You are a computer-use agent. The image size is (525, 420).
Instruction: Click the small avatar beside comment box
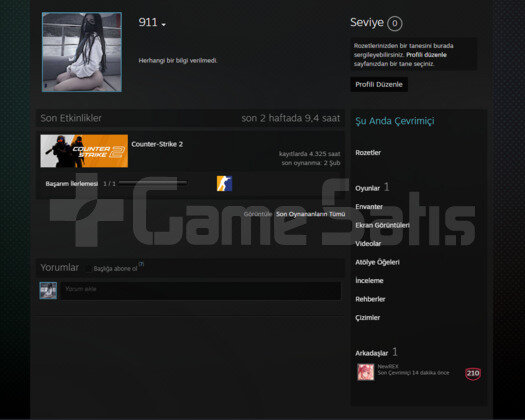tap(48, 290)
